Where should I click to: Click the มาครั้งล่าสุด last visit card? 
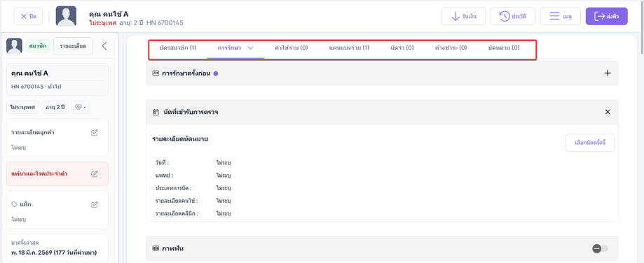pos(57,248)
